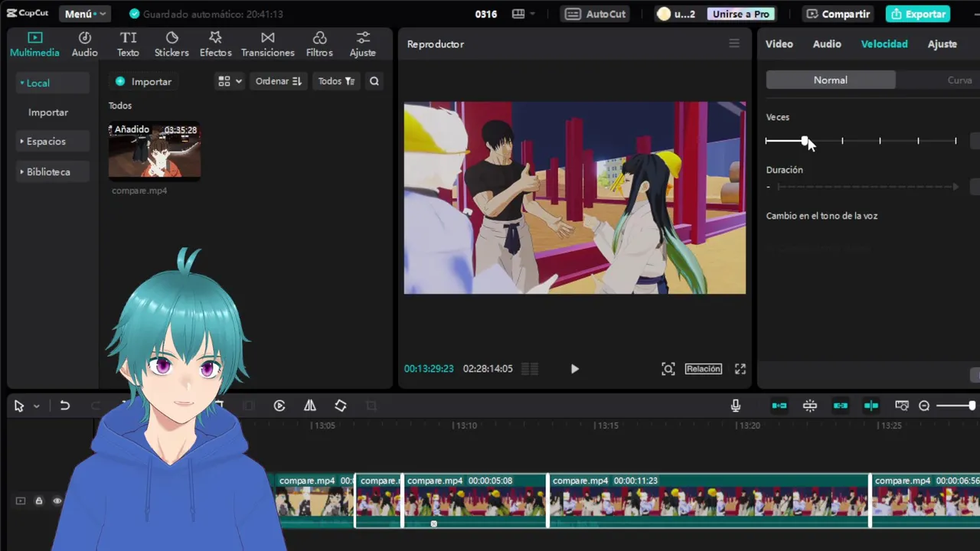This screenshot has width=980, height=551.
Task: Click the AutoCut button
Action: (x=596, y=14)
